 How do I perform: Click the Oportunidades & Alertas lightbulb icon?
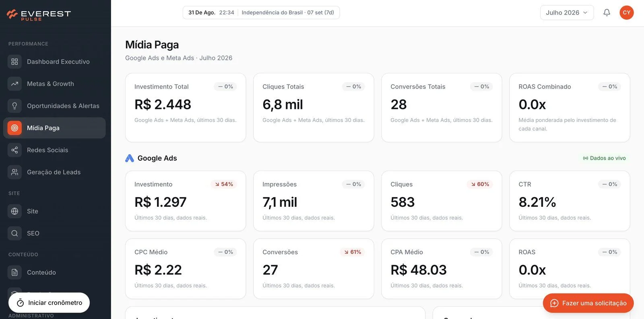[x=14, y=106]
